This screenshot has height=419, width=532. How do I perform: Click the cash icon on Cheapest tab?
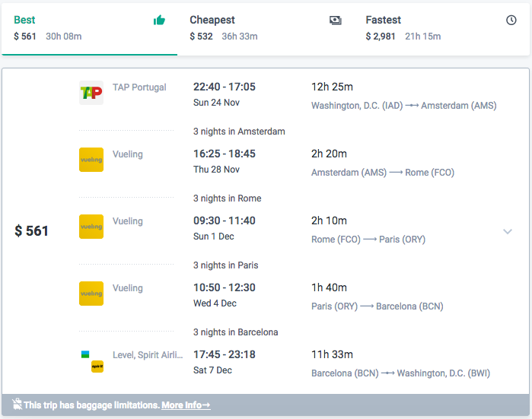(x=336, y=21)
